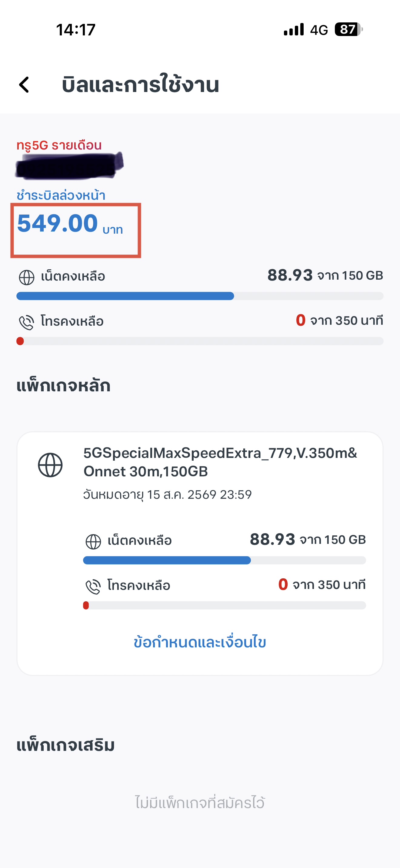This screenshot has width=400, height=868.
Task: Tap the battery indicator in the status bar
Action: click(x=348, y=30)
